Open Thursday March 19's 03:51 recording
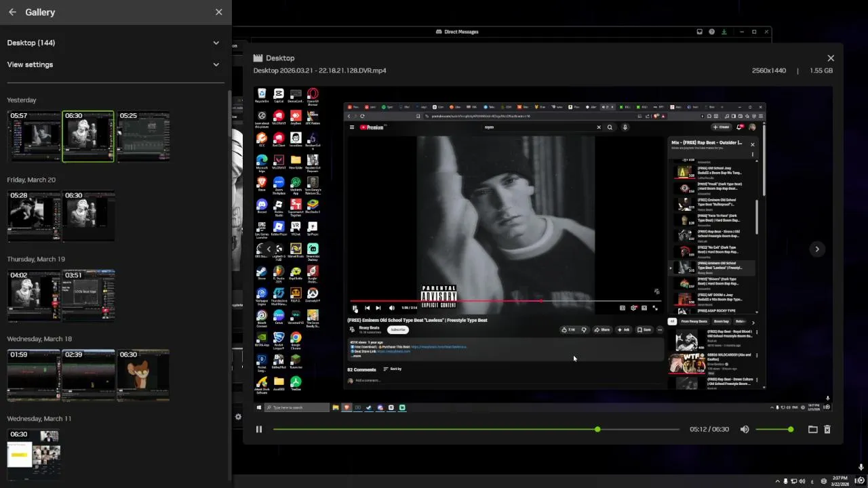The width and height of the screenshot is (868, 488). pos(88,296)
